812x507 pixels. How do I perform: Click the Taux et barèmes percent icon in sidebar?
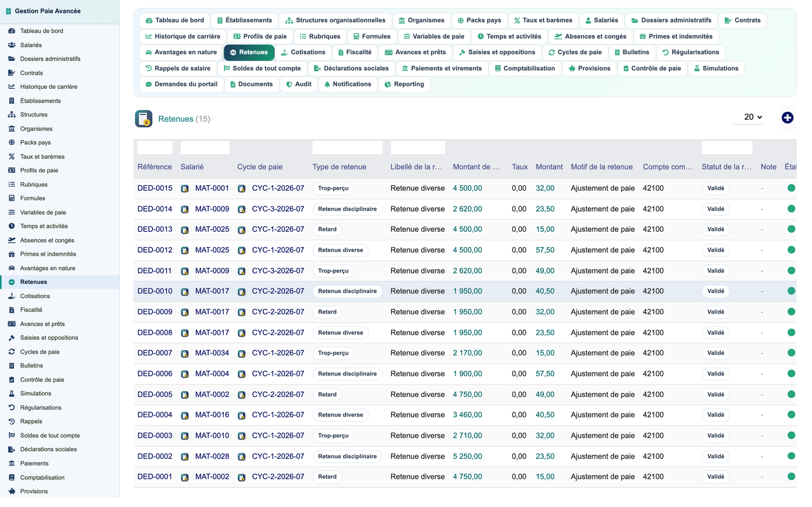12,157
